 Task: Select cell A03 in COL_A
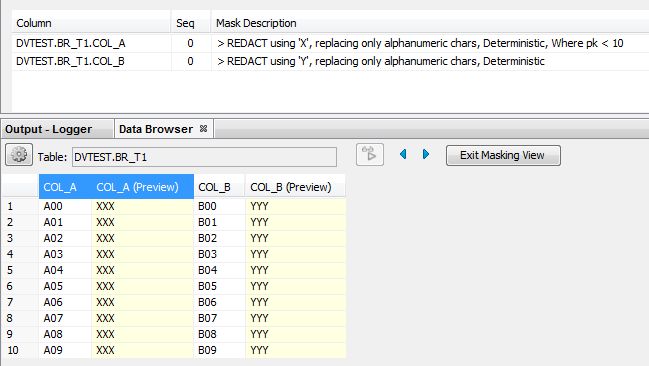point(65,254)
